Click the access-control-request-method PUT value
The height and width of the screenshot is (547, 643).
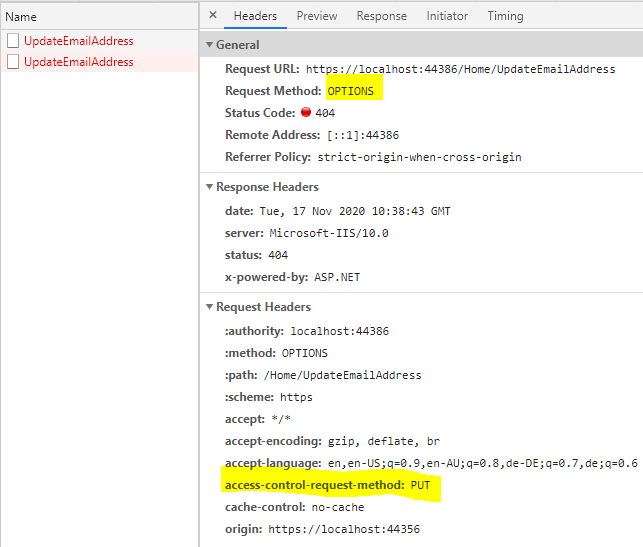tap(420, 485)
